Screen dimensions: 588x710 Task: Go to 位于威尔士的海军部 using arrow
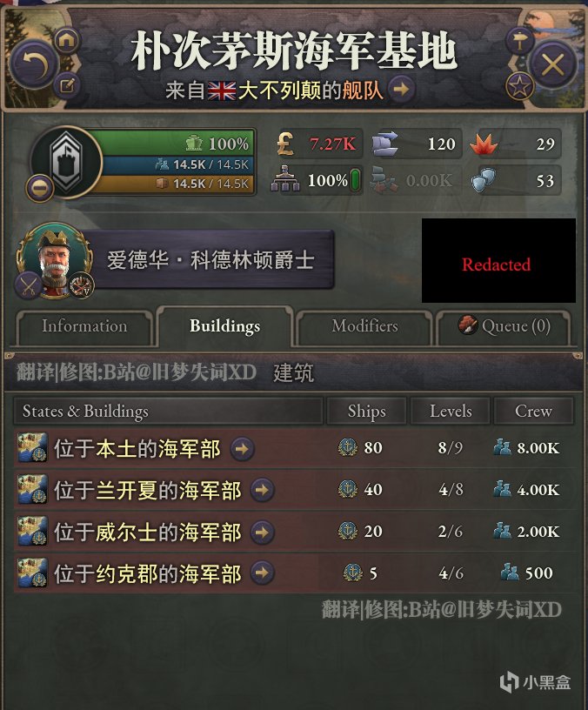263,532
